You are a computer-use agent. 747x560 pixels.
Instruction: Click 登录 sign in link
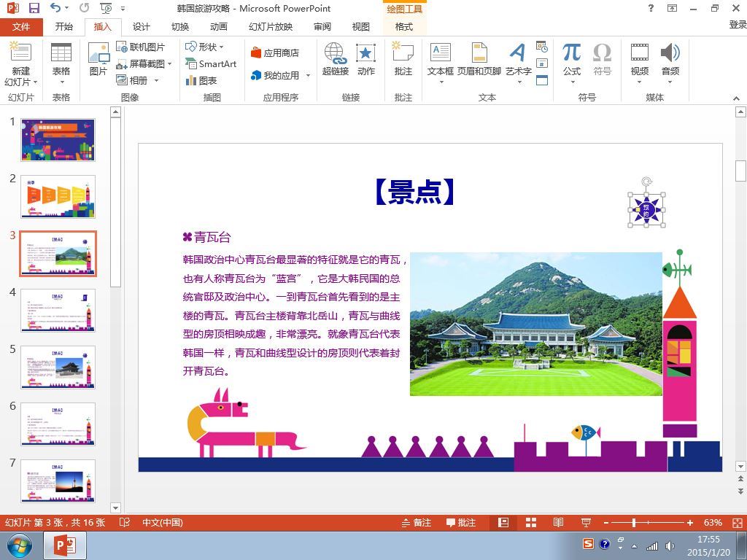[x=738, y=24]
